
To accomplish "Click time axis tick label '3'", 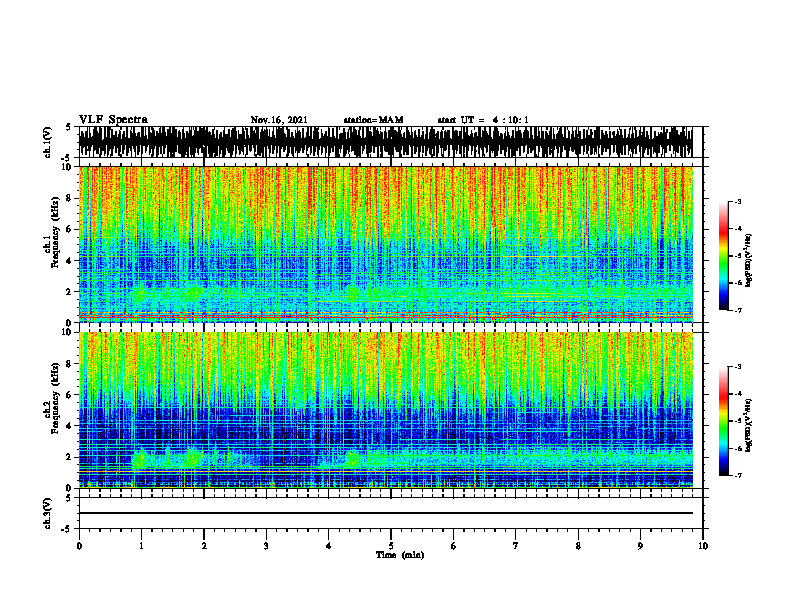I will pos(266,546).
